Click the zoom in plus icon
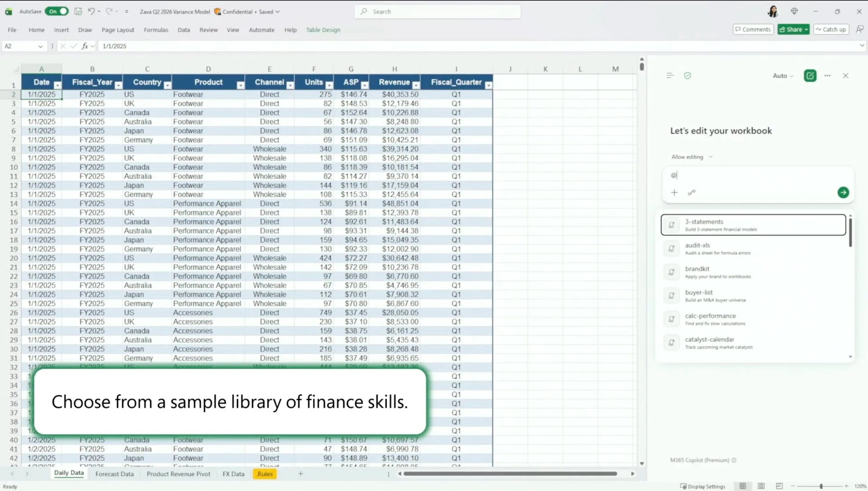 [x=847, y=486]
